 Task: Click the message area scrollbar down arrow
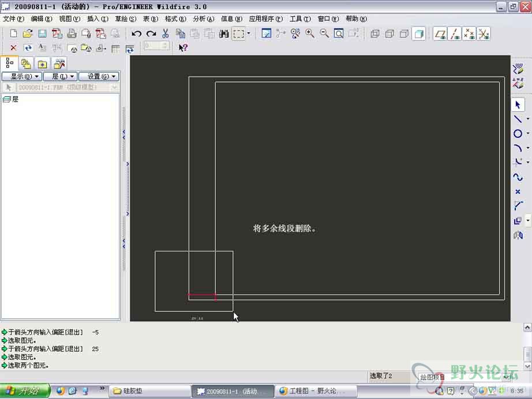[527, 366]
